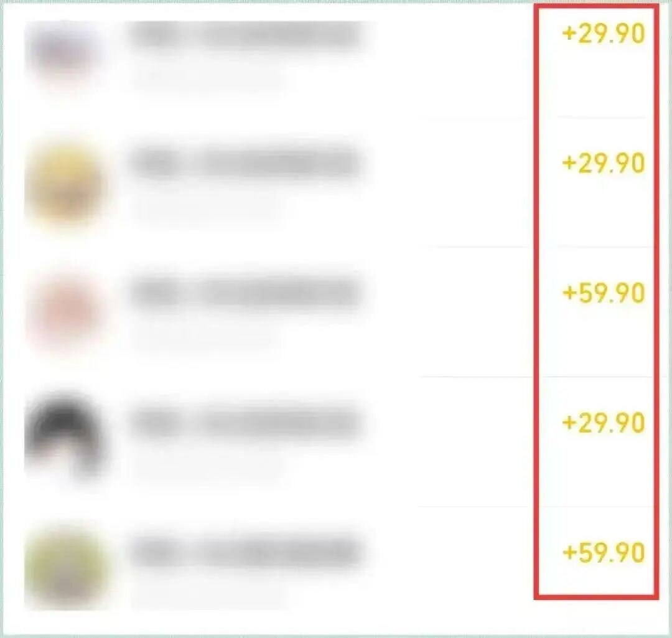This screenshot has width=672, height=638.
Task: Open the blurred title beside the purple avatar
Action: pos(246,34)
